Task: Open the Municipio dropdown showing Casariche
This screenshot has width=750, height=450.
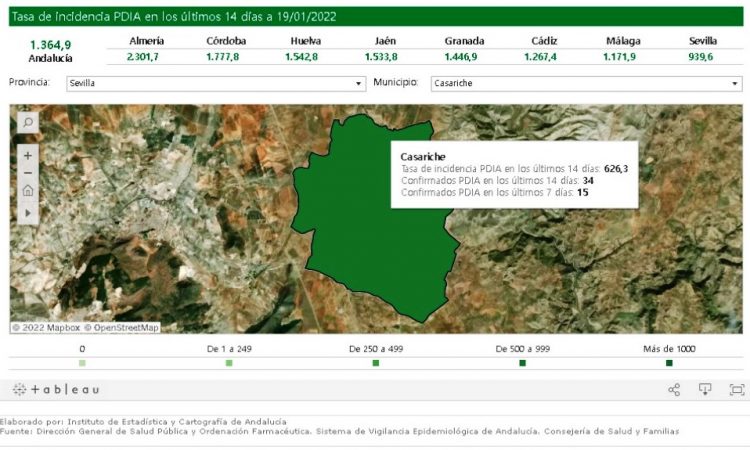Action: (585, 83)
